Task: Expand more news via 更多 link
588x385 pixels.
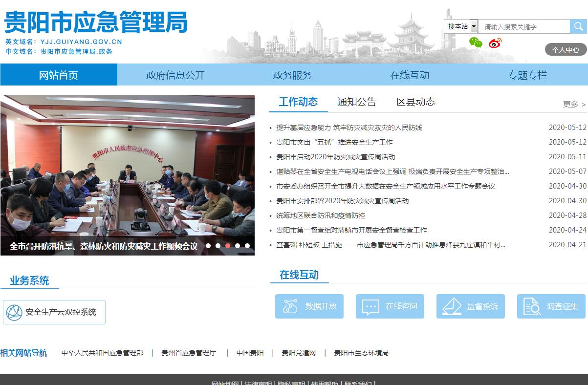Action: (x=574, y=104)
